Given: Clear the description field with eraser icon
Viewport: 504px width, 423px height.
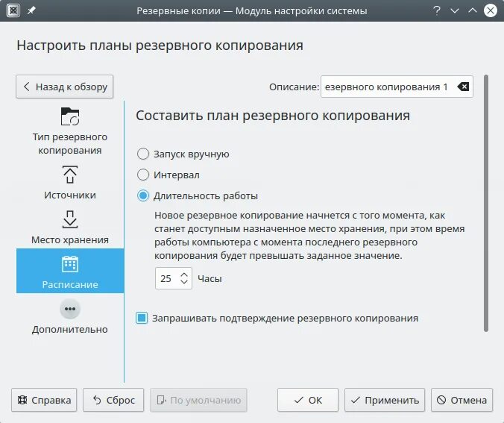Looking at the screenshot, I should tap(463, 87).
